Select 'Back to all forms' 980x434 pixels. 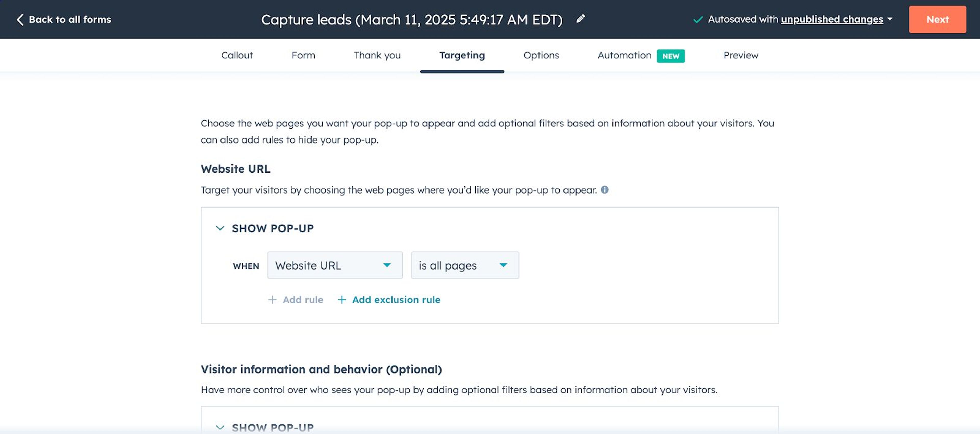[70, 19]
